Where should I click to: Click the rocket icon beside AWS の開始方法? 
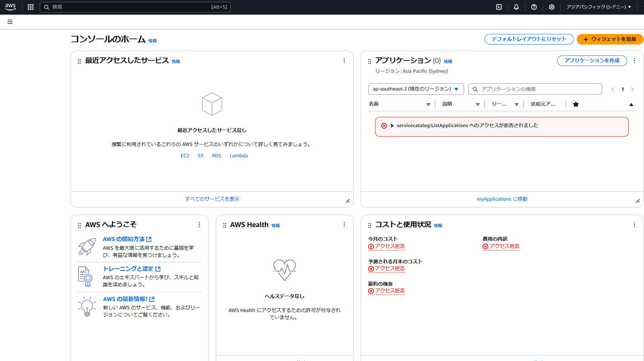coord(87,247)
